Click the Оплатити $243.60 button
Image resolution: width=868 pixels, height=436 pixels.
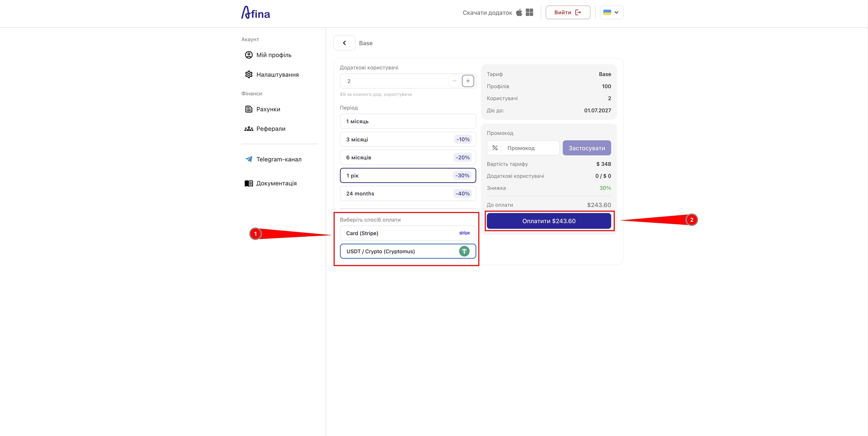point(549,221)
